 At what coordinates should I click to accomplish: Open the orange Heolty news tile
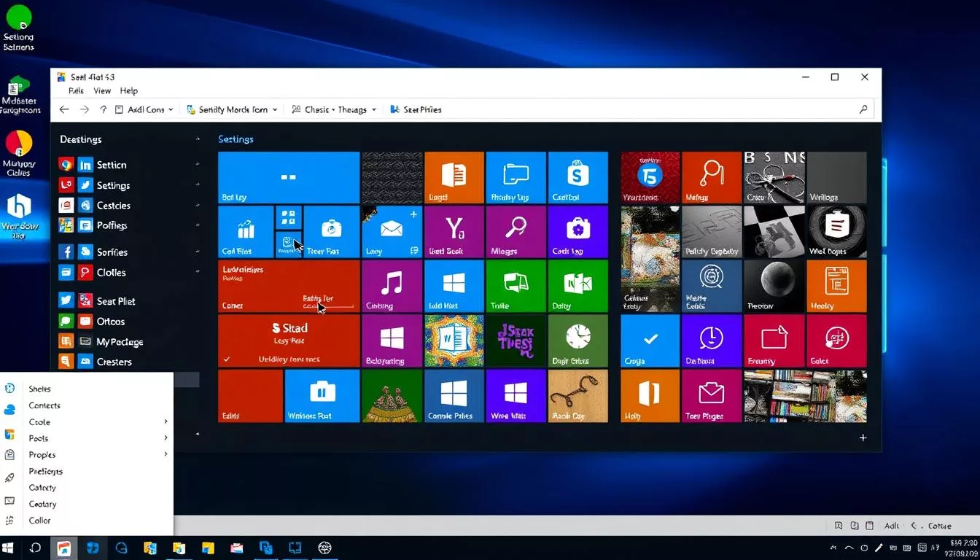click(837, 286)
